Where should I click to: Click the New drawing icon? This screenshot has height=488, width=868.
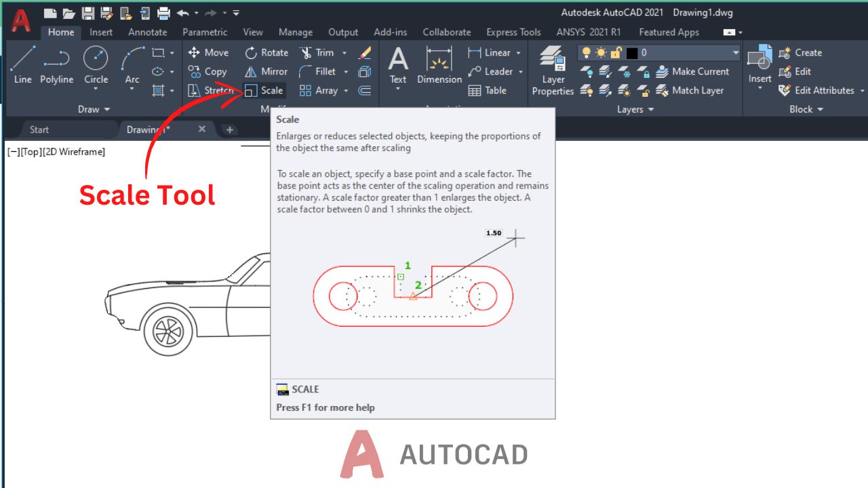coord(51,13)
